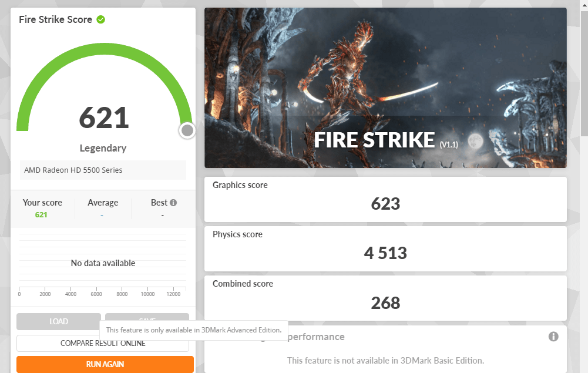Click the vertical scrollbar thumb
Screen dimensions: 588x373
point(584,73)
